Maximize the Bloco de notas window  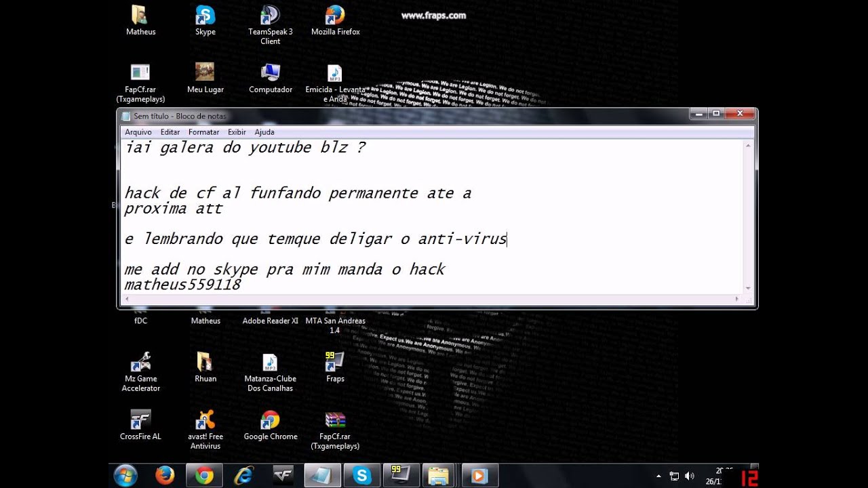pos(716,113)
